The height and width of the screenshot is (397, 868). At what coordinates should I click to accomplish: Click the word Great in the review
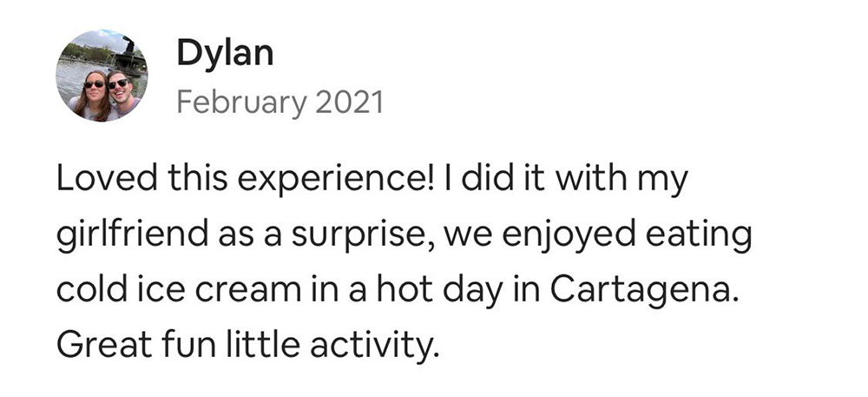tap(104, 344)
